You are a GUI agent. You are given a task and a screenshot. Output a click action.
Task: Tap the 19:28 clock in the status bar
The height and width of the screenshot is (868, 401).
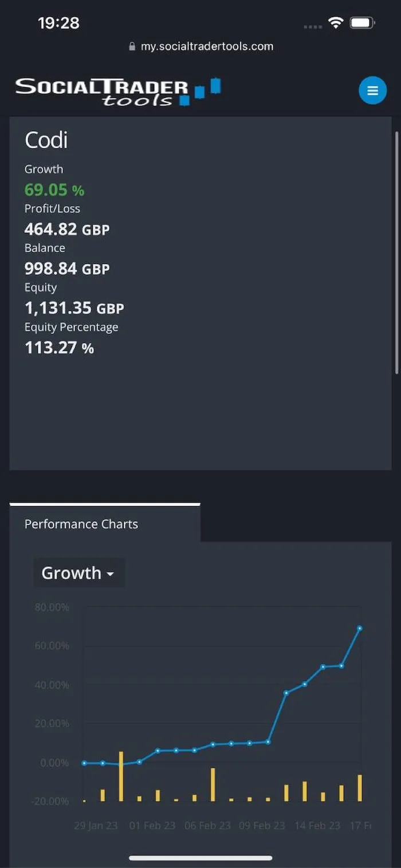58,23
